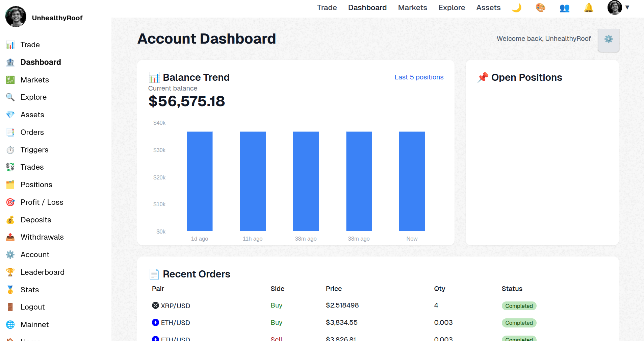The height and width of the screenshot is (341, 644).
Task: Open the Deposits page link
Action: pyautogui.click(x=35, y=220)
